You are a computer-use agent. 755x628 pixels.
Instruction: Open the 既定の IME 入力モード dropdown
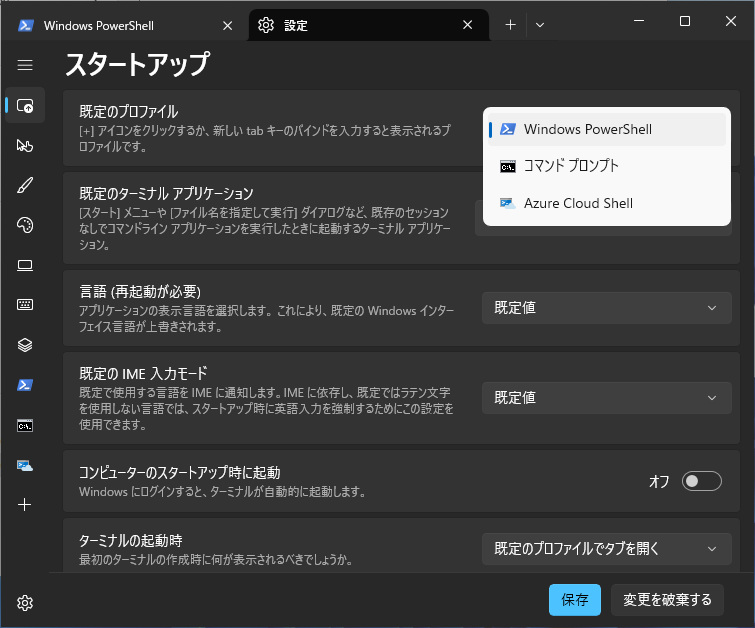607,398
